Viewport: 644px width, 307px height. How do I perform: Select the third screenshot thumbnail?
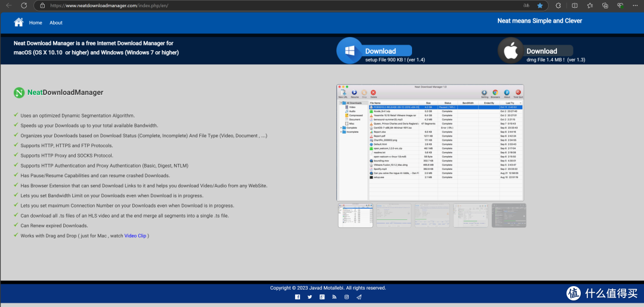point(432,215)
